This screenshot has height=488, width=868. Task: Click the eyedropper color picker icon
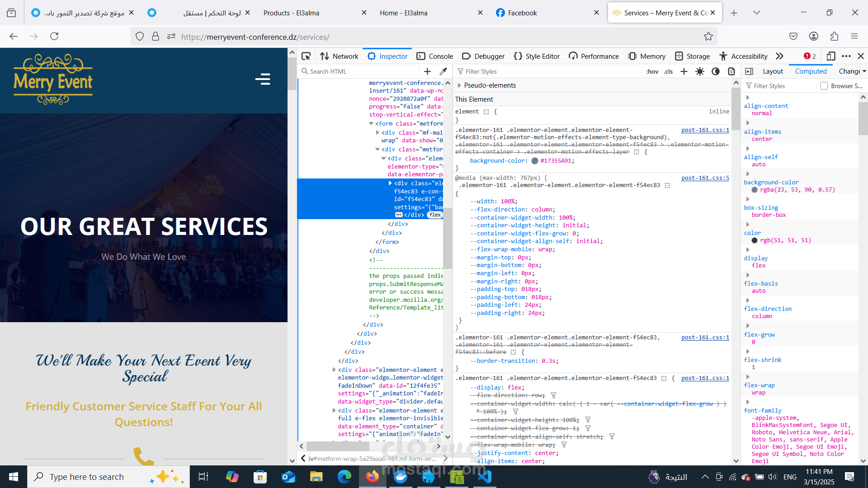[x=443, y=71]
